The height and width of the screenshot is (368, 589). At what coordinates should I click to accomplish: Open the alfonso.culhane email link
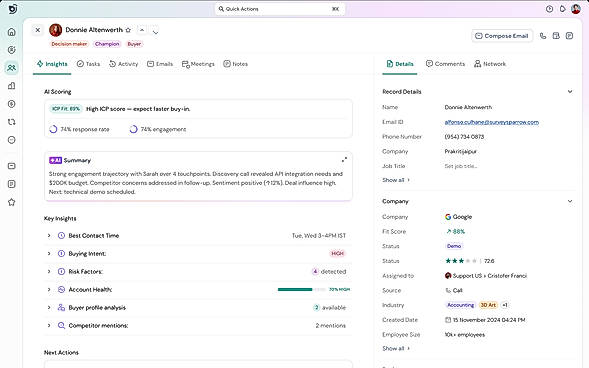(491, 122)
